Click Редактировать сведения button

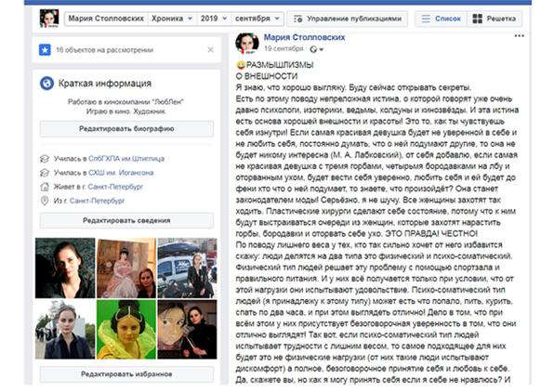point(126,220)
